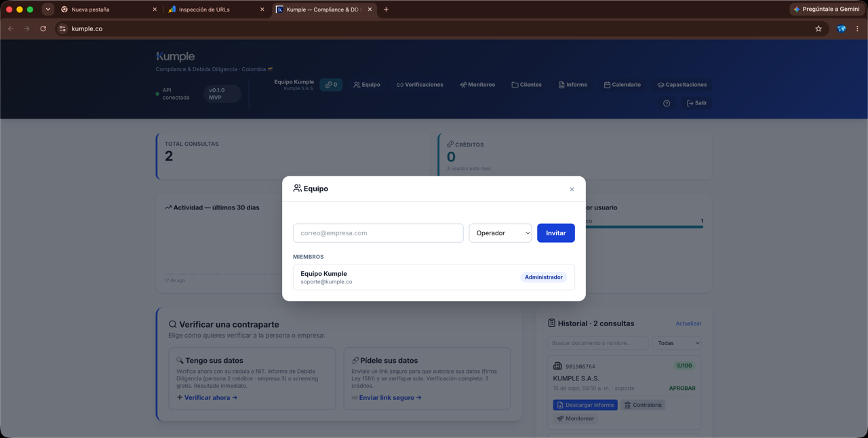Click the usage progress bar for user
Screen dimensions: 868x438
pyautogui.click(x=644, y=227)
